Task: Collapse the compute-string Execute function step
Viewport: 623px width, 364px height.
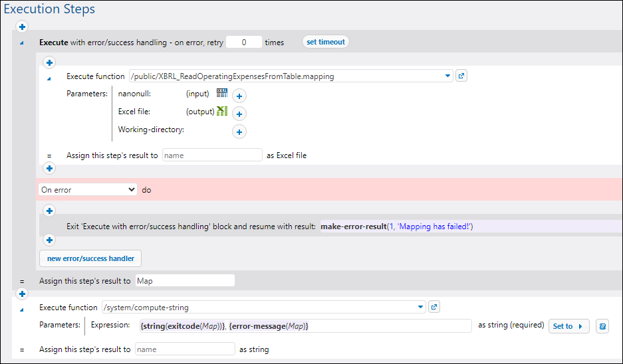Action: (x=22, y=308)
